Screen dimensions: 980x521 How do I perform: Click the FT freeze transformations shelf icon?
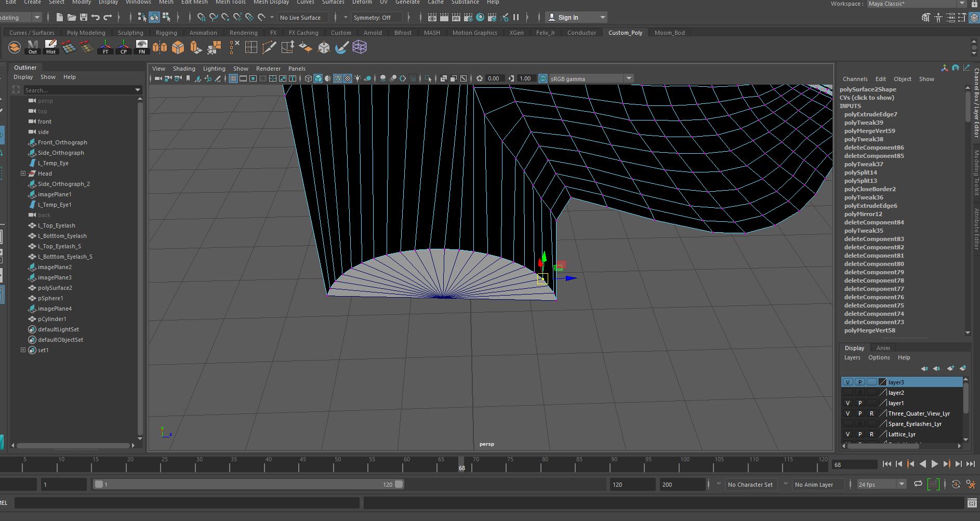coord(105,47)
